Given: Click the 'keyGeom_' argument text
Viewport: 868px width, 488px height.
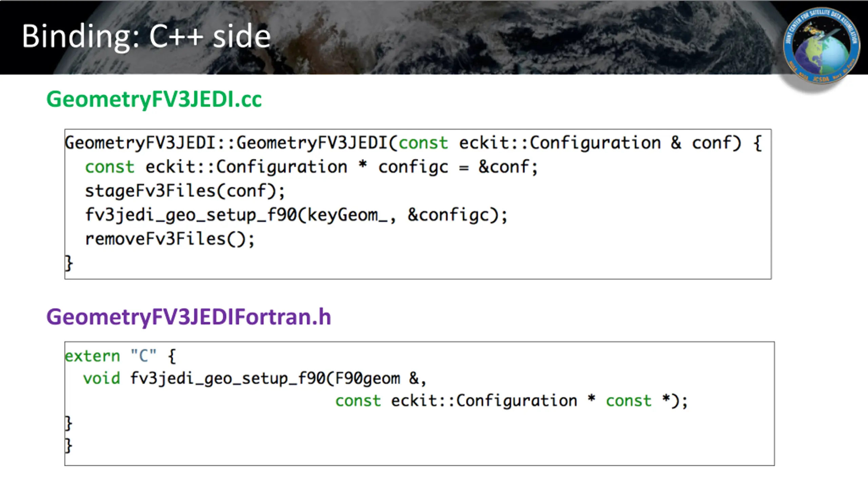Looking at the screenshot, I should coord(347,215).
